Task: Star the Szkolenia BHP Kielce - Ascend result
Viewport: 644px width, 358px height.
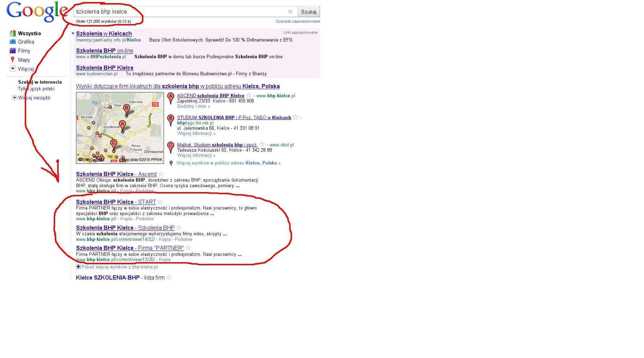Action: (x=161, y=174)
